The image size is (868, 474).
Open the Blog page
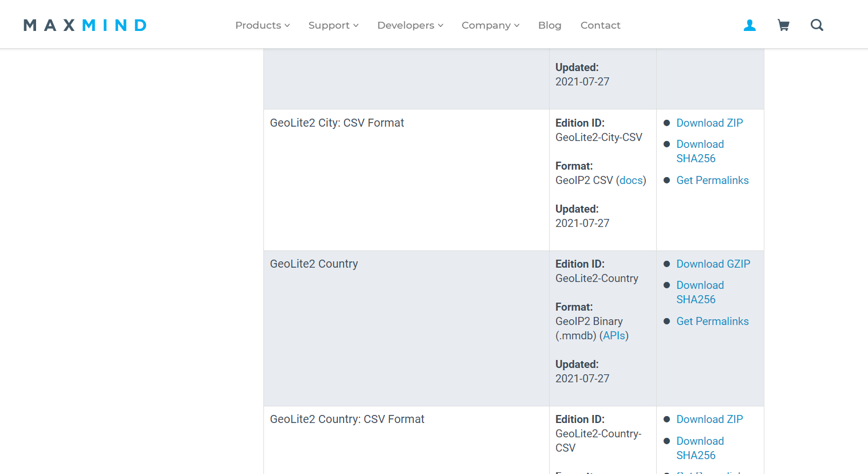click(x=550, y=25)
